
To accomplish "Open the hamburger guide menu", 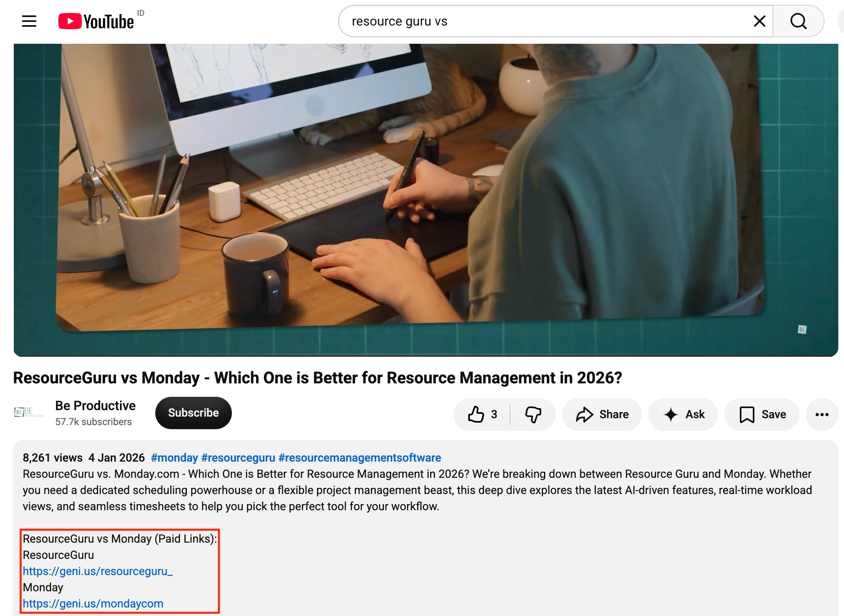I will point(29,21).
